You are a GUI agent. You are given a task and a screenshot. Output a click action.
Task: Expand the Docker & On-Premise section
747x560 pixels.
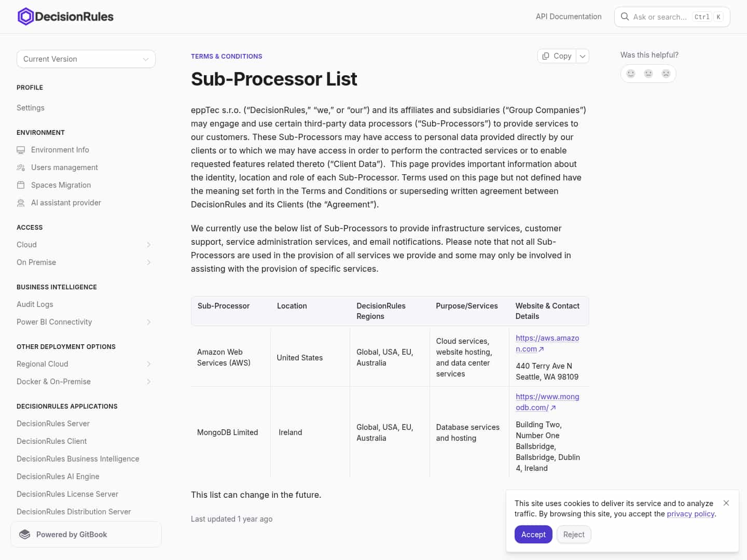click(x=148, y=382)
